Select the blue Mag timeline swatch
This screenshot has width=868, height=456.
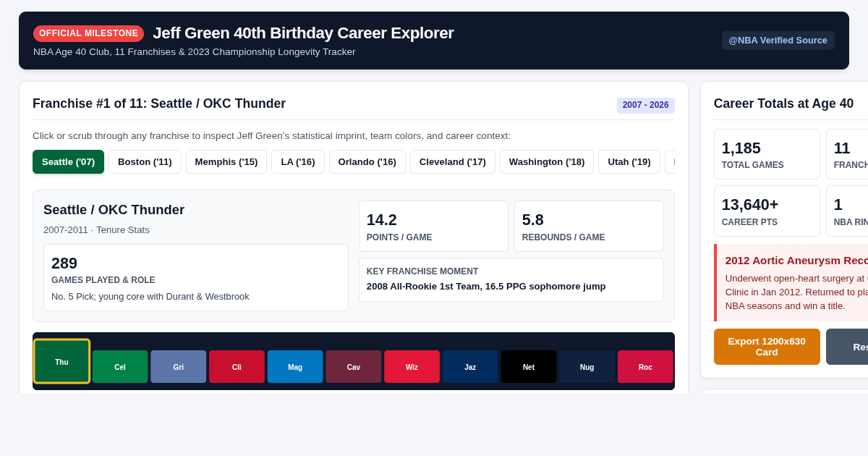point(295,367)
